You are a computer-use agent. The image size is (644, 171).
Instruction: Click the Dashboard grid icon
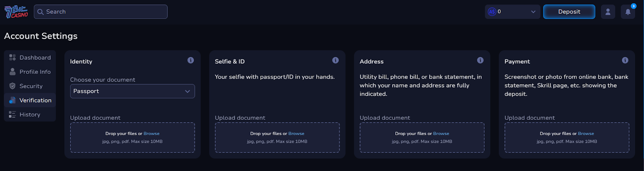(12, 57)
